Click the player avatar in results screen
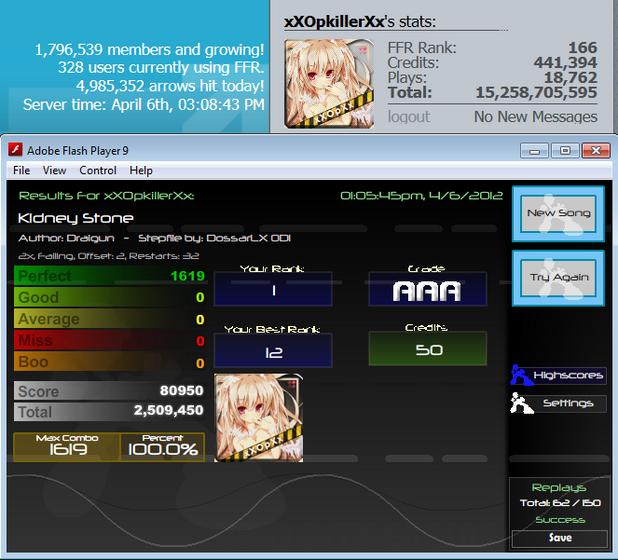618x560 pixels. click(259, 418)
